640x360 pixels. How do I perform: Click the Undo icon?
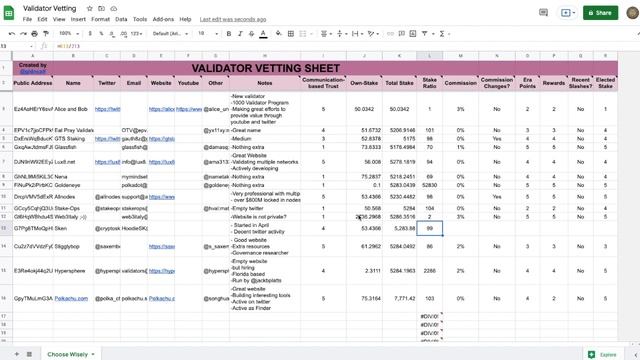12,33
